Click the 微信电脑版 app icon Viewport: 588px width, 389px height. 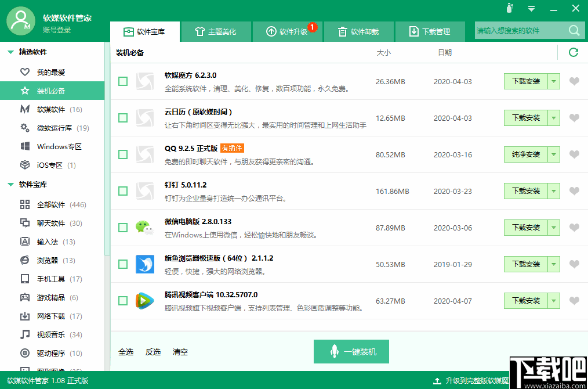click(x=145, y=228)
